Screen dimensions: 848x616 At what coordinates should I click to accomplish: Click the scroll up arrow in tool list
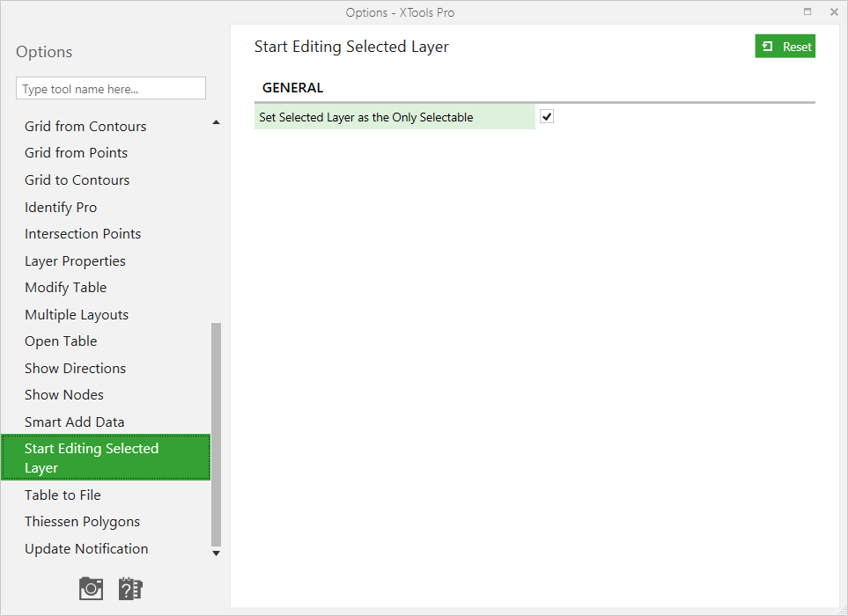(217, 122)
